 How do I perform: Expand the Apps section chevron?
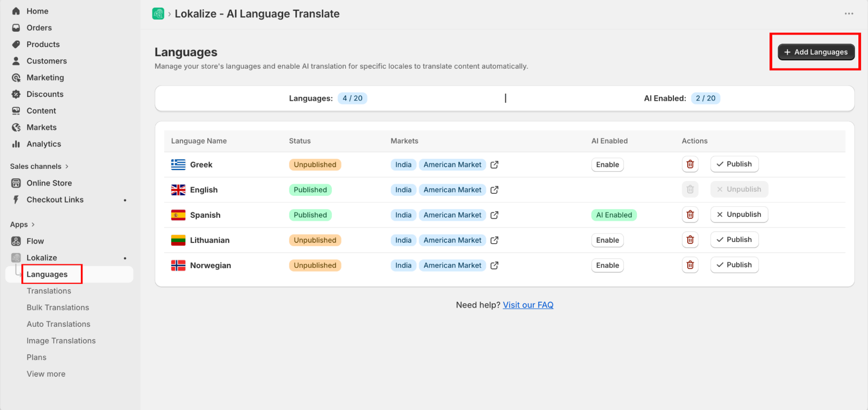[x=33, y=225]
